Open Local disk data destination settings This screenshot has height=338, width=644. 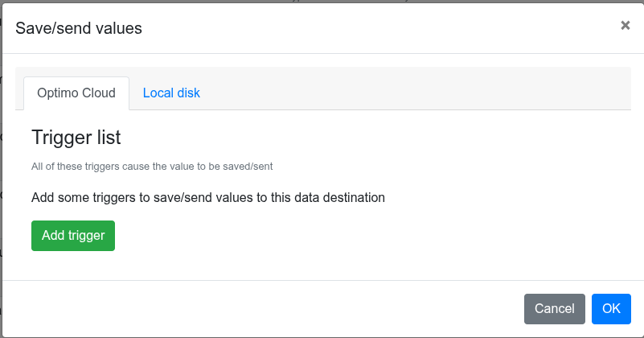171,93
